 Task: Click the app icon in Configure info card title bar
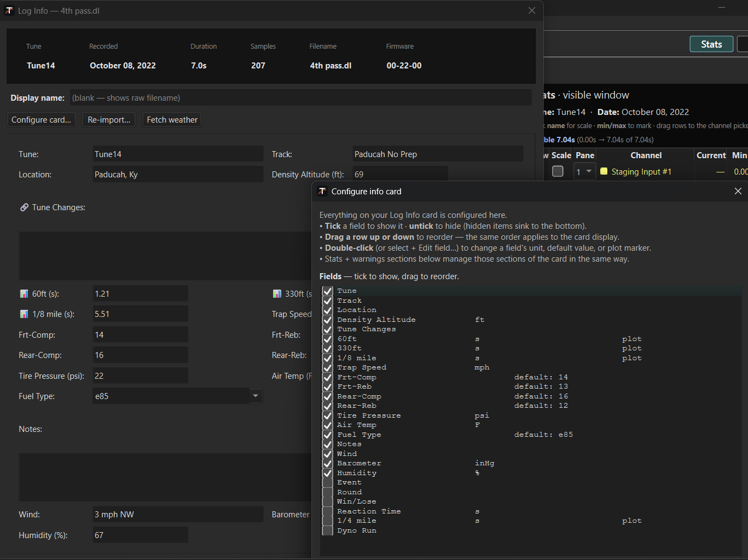coord(322,191)
